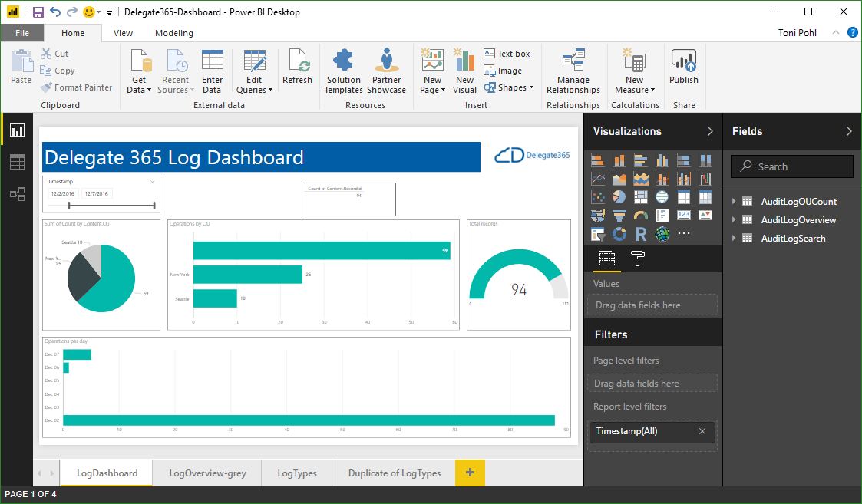The width and height of the screenshot is (862, 504).
Task: Click the Search box in Fields pane
Action: click(791, 166)
